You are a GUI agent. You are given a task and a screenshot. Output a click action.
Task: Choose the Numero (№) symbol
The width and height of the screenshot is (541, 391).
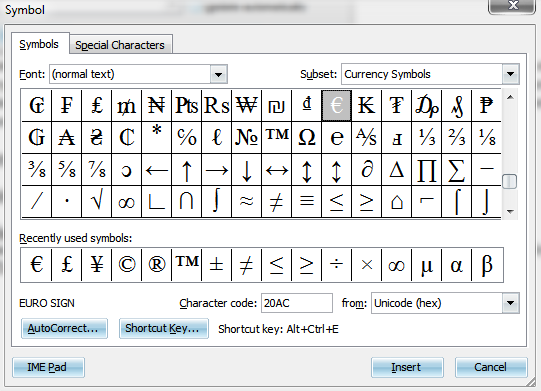tap(246, 137)
